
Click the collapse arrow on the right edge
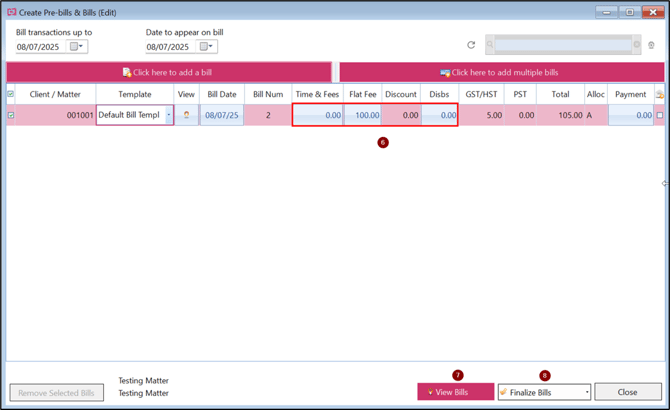[665, 183]
